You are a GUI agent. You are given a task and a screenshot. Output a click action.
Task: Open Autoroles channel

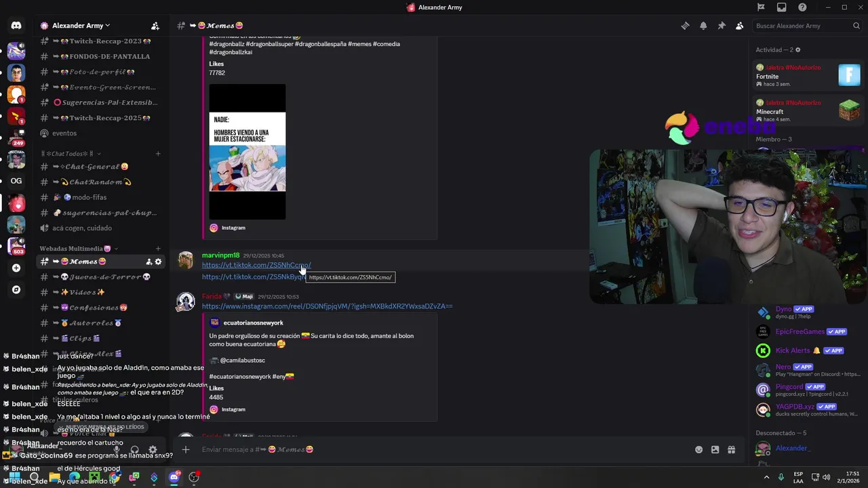pos(102,323)
